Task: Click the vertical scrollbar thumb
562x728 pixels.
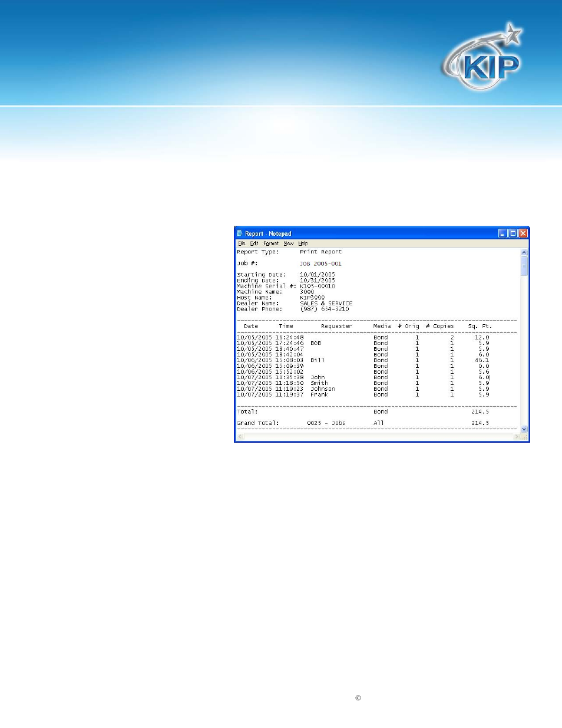Action: coord(524,266)
